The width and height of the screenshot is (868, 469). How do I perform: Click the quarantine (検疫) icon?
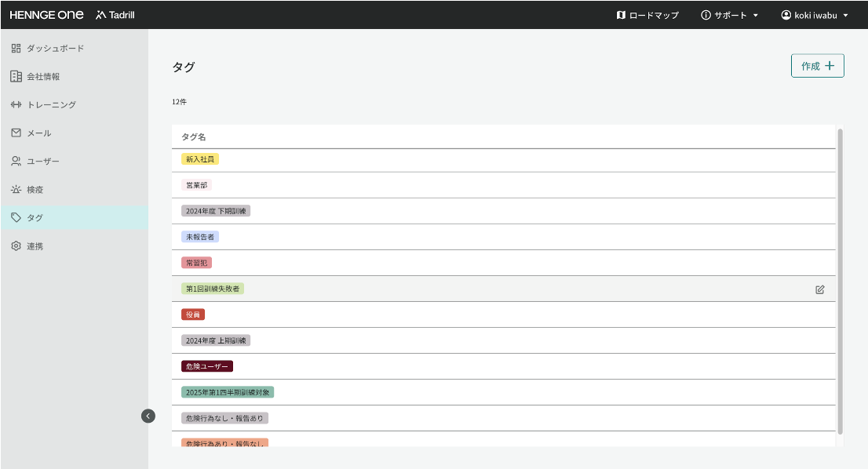[16, 190]
